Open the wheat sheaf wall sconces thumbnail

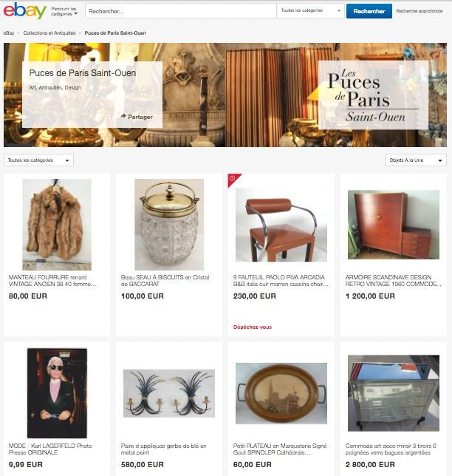(x=169, y=393)
